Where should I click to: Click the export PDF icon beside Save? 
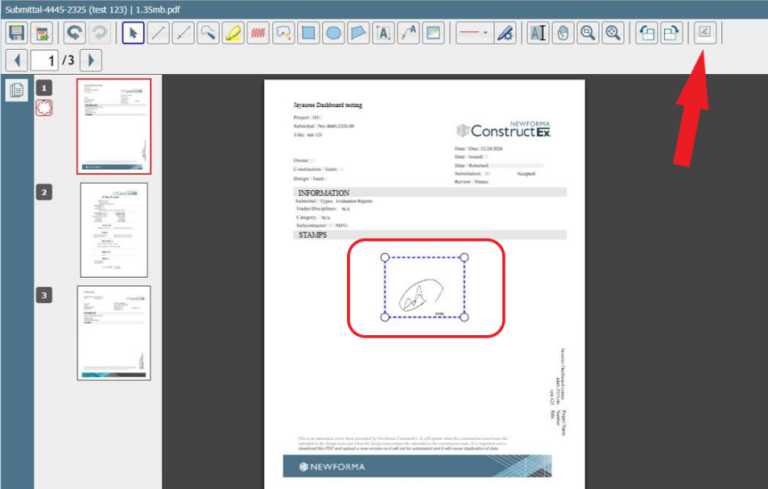tap(42, 33)
